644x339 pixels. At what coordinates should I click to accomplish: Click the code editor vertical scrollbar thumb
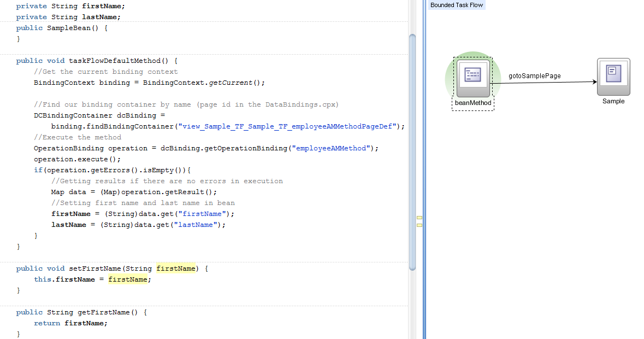[413, 153]
